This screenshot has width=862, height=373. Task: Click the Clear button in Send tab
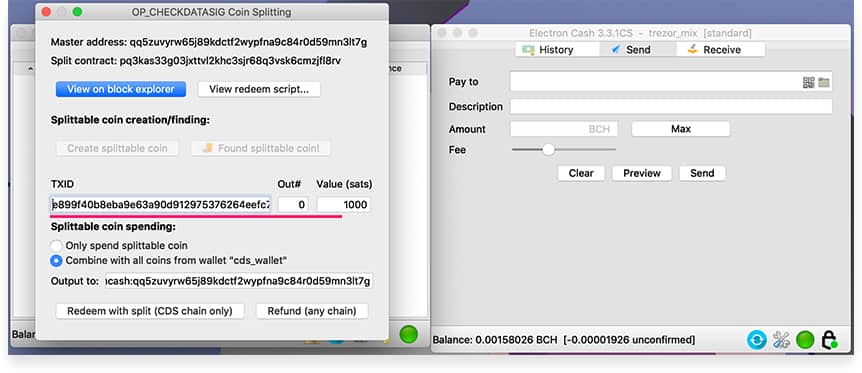click(581, 173)
